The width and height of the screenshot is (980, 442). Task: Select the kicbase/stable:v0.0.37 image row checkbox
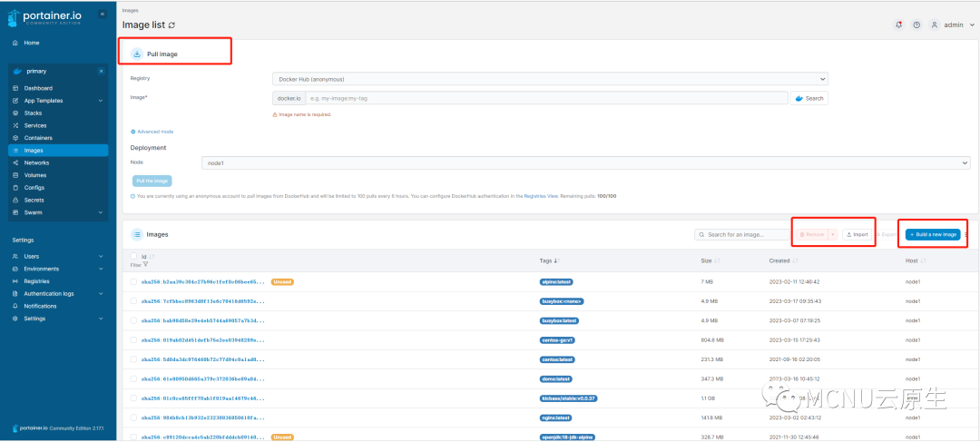click(133, 398)
